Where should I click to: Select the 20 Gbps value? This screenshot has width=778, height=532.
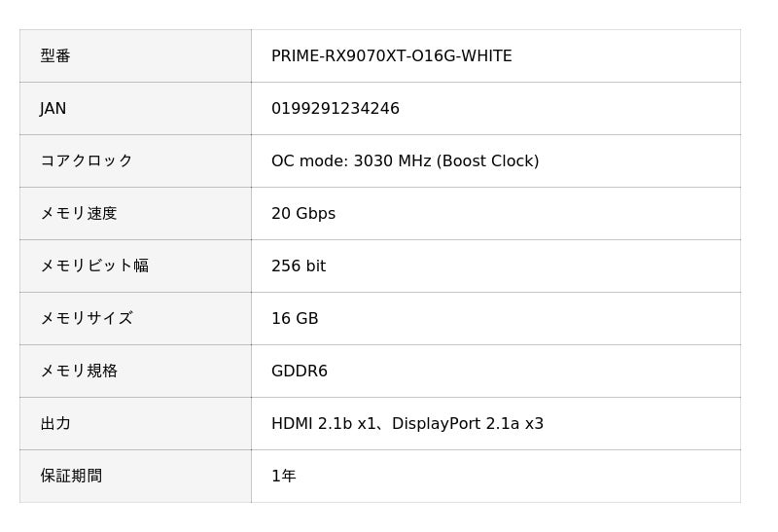(x=302, y=214)
